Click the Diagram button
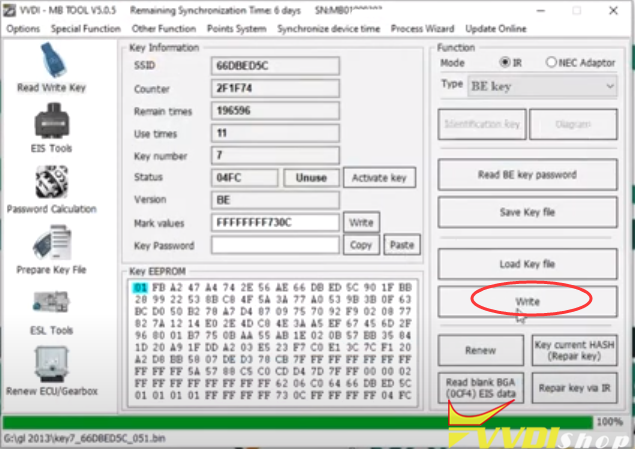The image size is (635, 449). (573, 124)
